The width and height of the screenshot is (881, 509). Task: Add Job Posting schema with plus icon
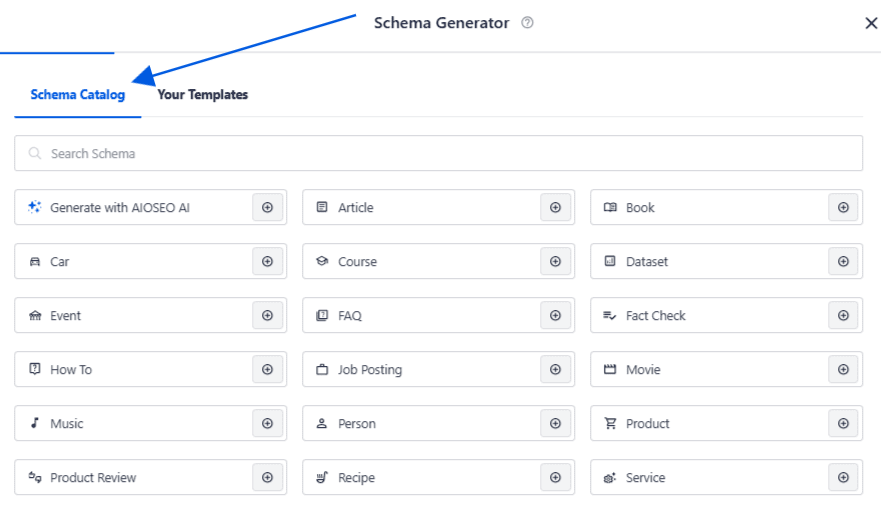555,369
